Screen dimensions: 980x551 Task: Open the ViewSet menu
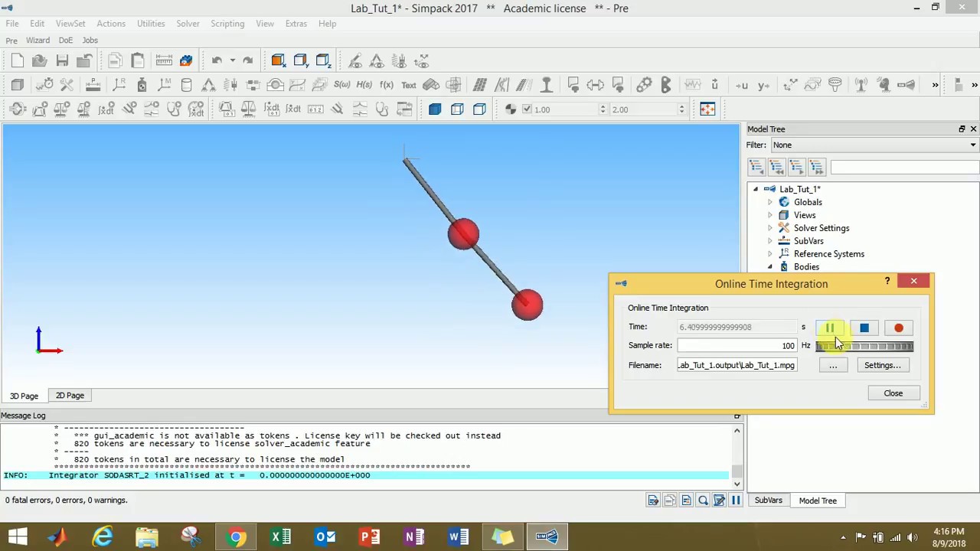click(70, 24)
